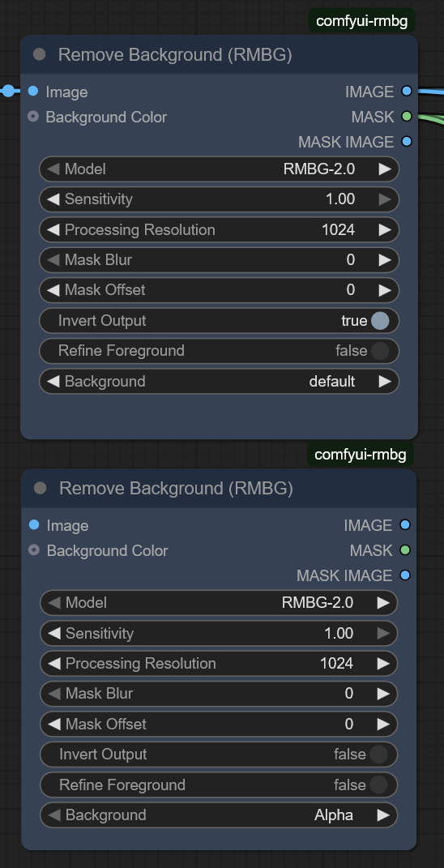444x868 pixels.
Task: Collapse the top Remove Background node via its gray header dot
Action: tap(40, 54)
